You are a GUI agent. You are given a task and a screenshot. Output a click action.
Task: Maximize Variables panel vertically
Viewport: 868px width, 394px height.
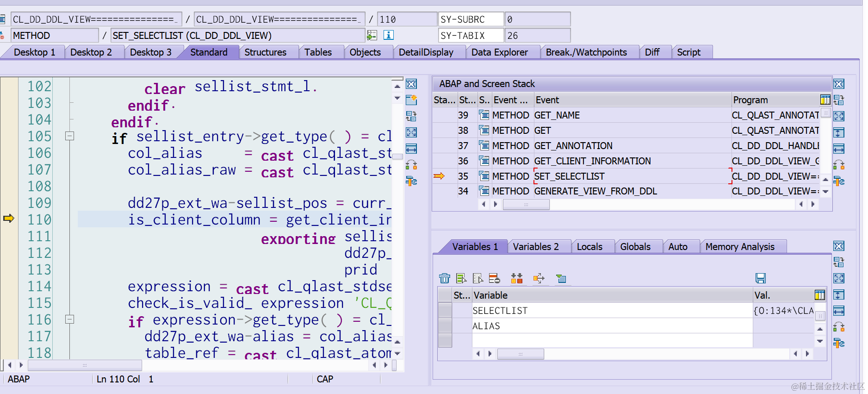pyautogui.click(x=839, y=294)
